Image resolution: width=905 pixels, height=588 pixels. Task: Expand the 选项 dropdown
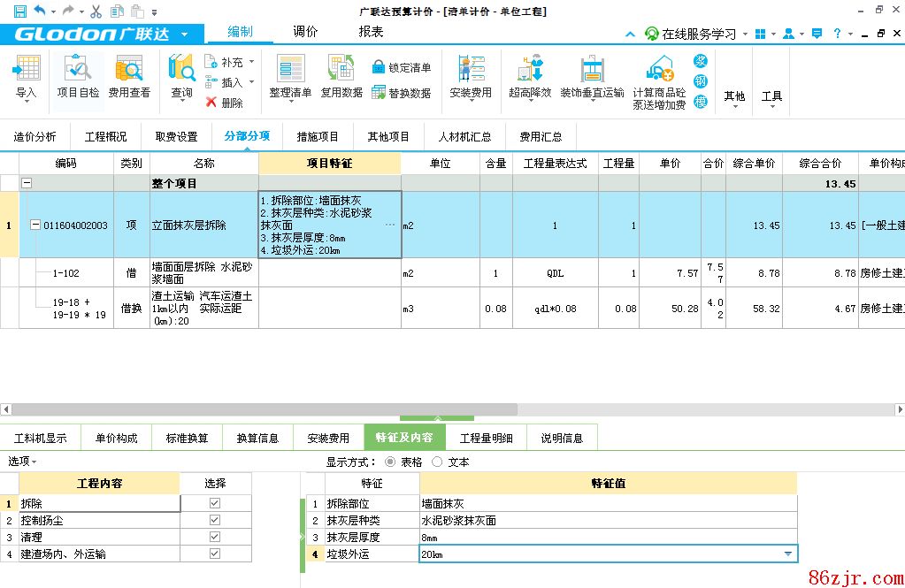(x=22, y=462)
